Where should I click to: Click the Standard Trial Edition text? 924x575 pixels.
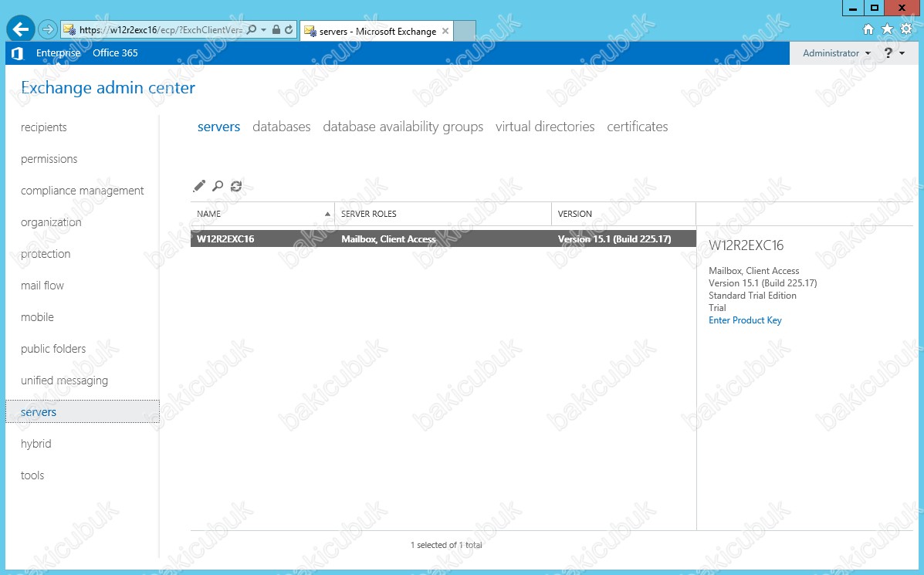(753, 296)
